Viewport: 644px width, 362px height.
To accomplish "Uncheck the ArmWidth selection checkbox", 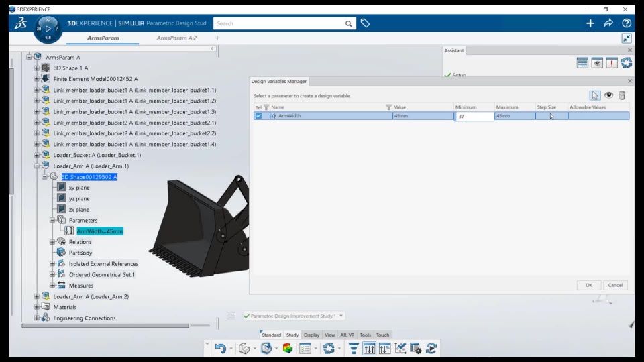I will [258, 116].
